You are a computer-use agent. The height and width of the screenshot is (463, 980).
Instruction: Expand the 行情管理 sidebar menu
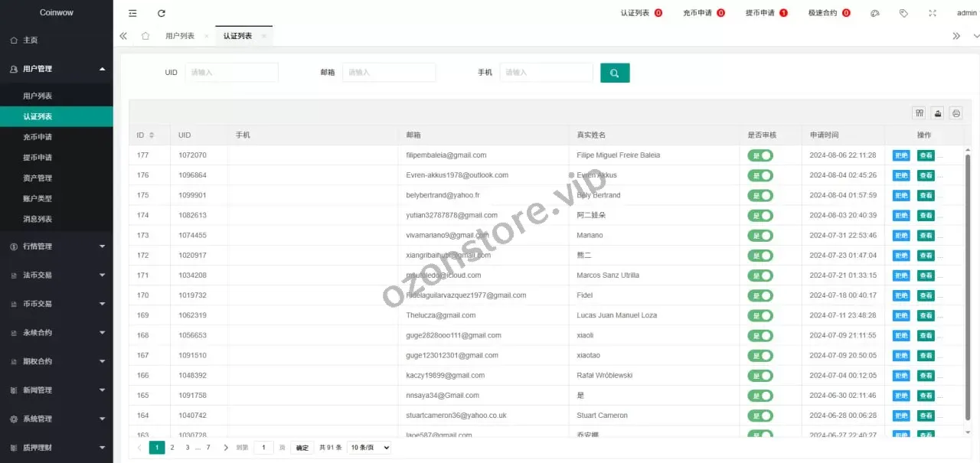tap(57, 246)
